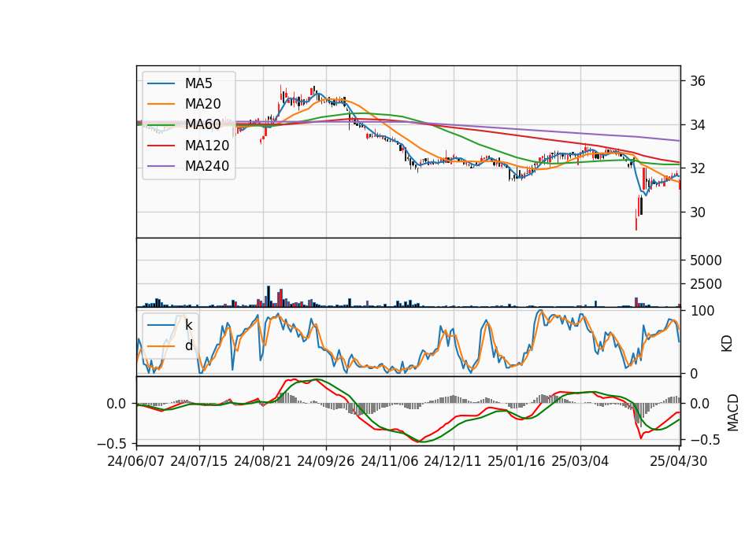Viewport: 756px width, 543px height.
Task: Click the KD axis title
Action: pyautogui.click(x=727, y=344)
